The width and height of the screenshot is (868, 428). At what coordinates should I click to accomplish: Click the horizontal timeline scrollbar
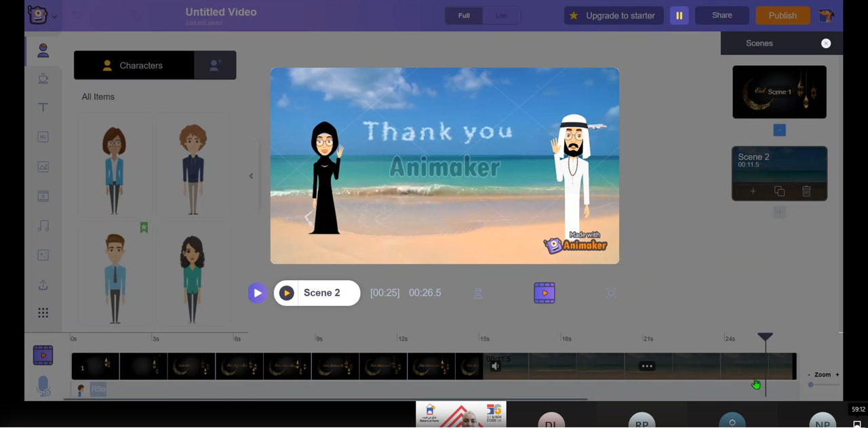[x=325, y=400]
